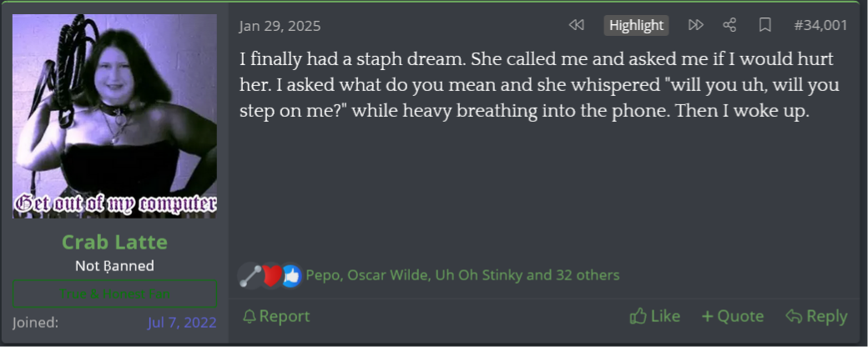Open Crab Latte's profile name
The height and width of the screenshot is (347, 868).
click(114, 242)
